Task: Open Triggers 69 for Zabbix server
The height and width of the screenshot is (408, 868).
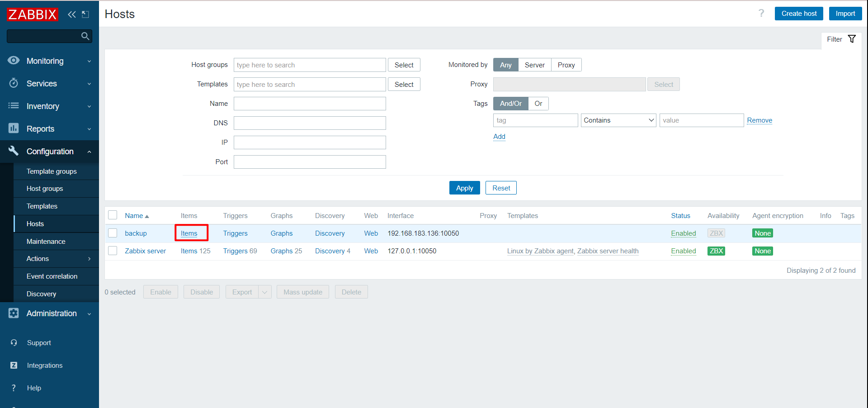Action: 240,251
